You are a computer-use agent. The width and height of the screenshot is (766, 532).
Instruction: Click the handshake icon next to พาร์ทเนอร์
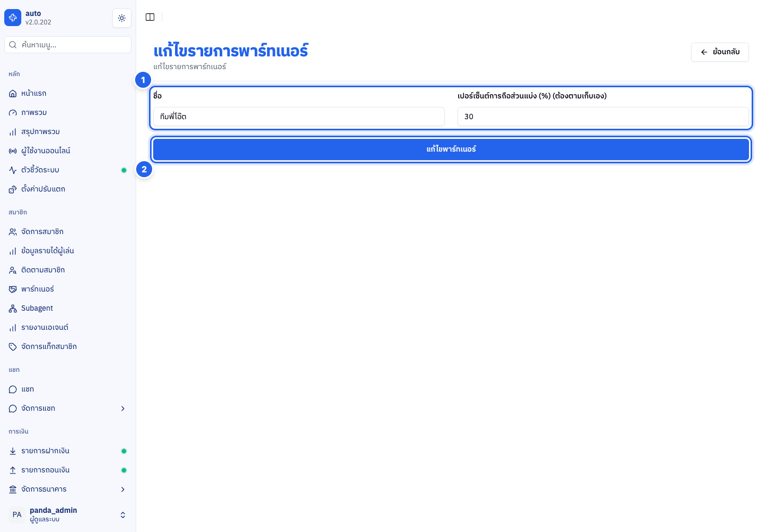tap(13, 289)
